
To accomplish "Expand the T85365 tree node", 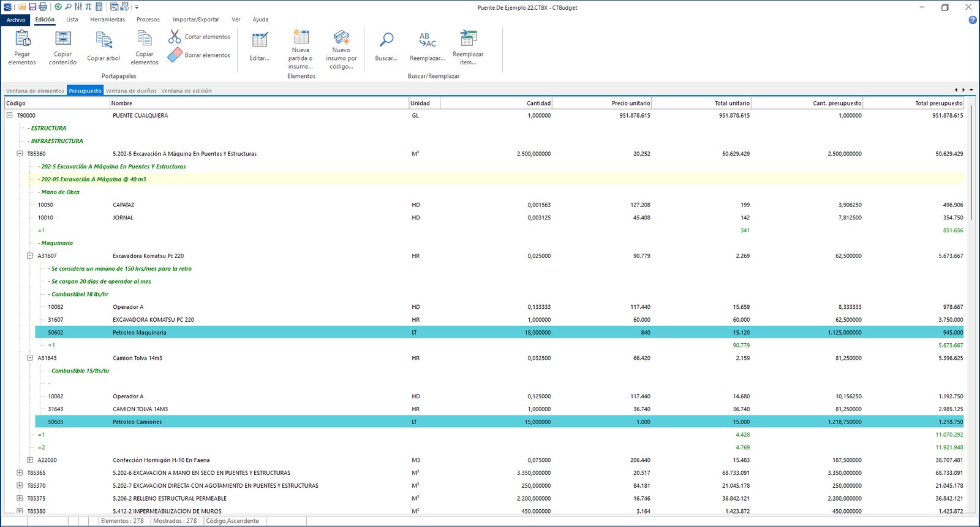I will 20,472.
